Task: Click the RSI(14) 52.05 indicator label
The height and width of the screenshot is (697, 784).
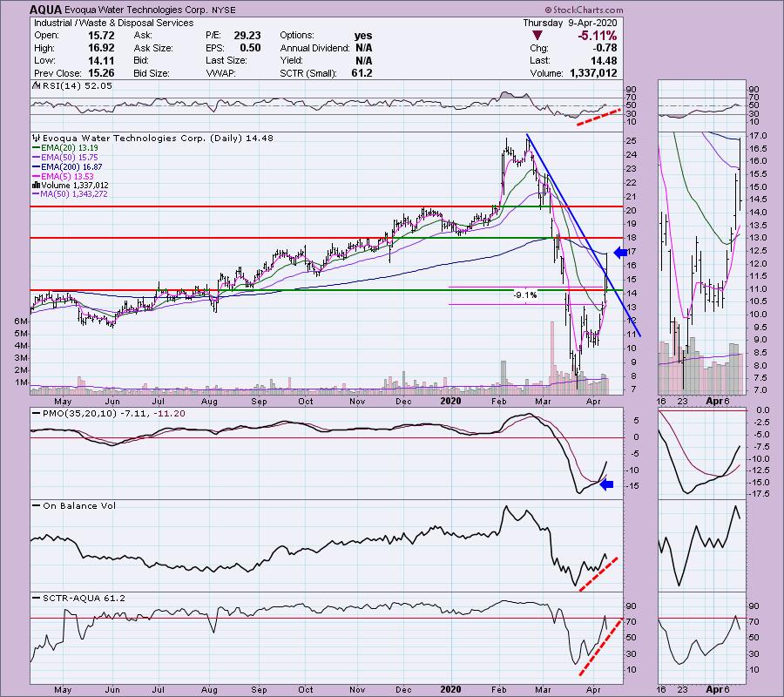Action: pyautogui.click(x=77, y=85)
